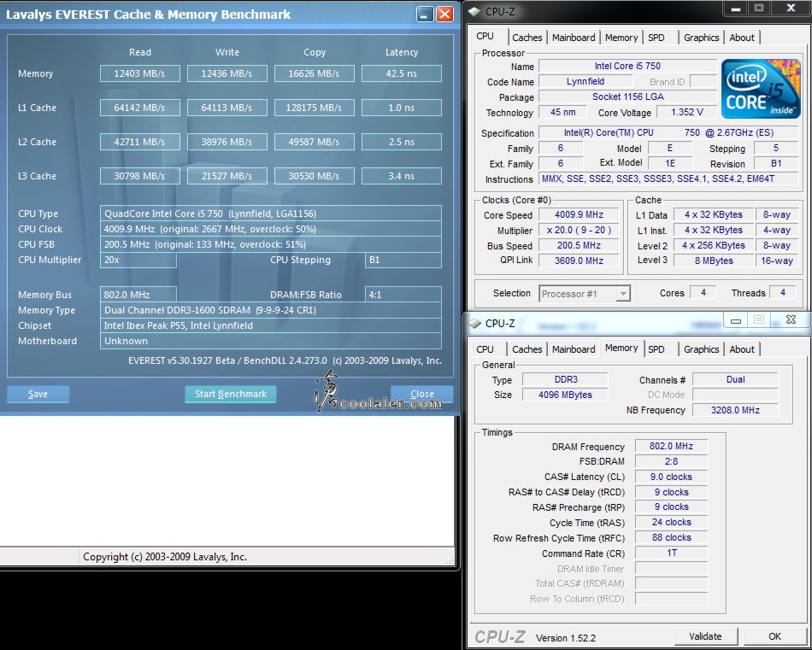Open Mainboard tab in lower CPU-Z window
The height and width of the screenshot is (650, 812).
point(574,349)
